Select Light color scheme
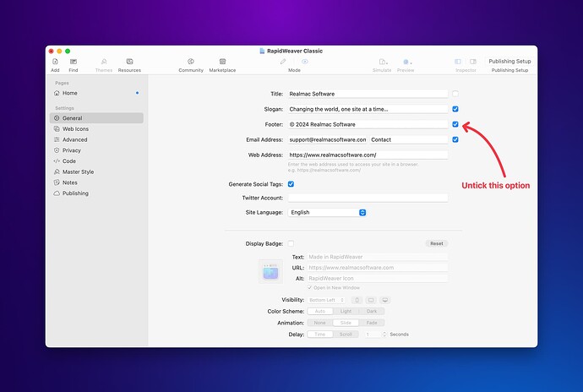The height and width of the screenshot is (392, 583). 346,311
